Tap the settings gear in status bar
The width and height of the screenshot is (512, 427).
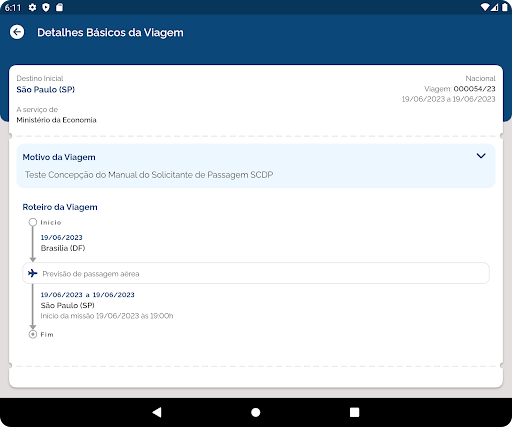tap(32, 7)
